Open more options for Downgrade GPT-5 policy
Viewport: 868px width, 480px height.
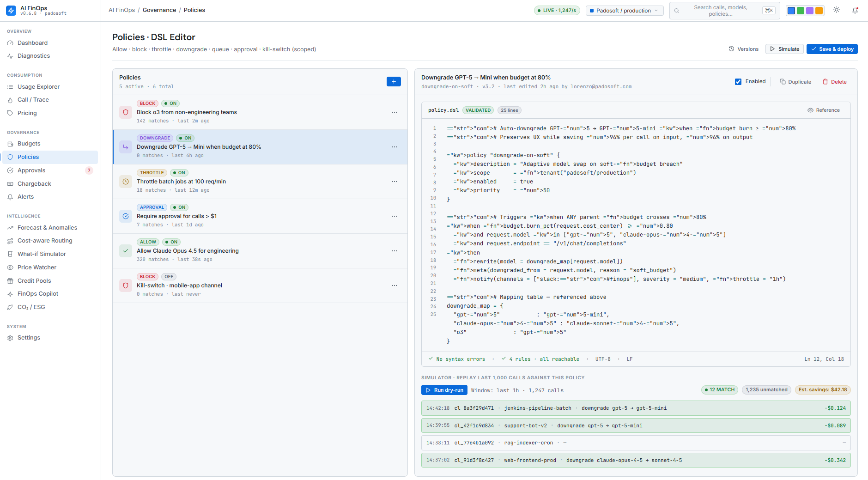point(395,147)
